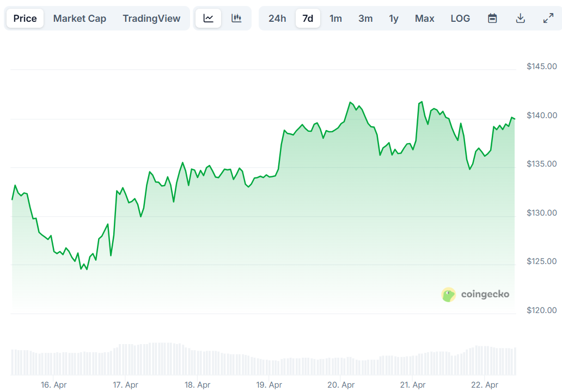
Task: Choose the 3m time range
Action: point(365,19)
